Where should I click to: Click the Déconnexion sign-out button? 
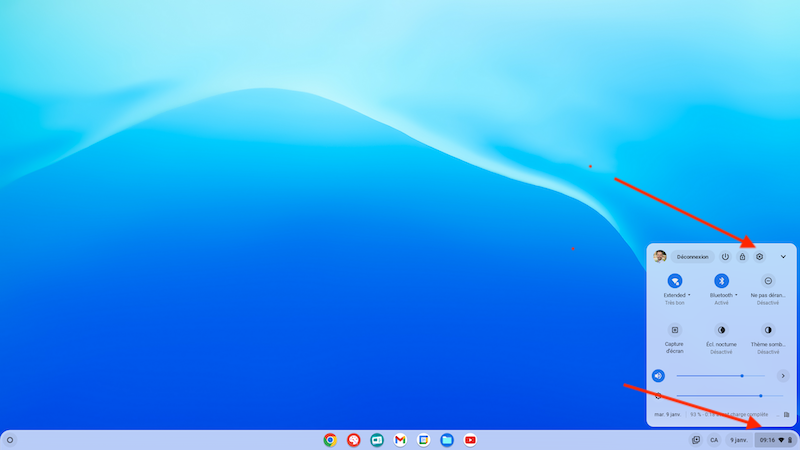[x=692, y=257]
